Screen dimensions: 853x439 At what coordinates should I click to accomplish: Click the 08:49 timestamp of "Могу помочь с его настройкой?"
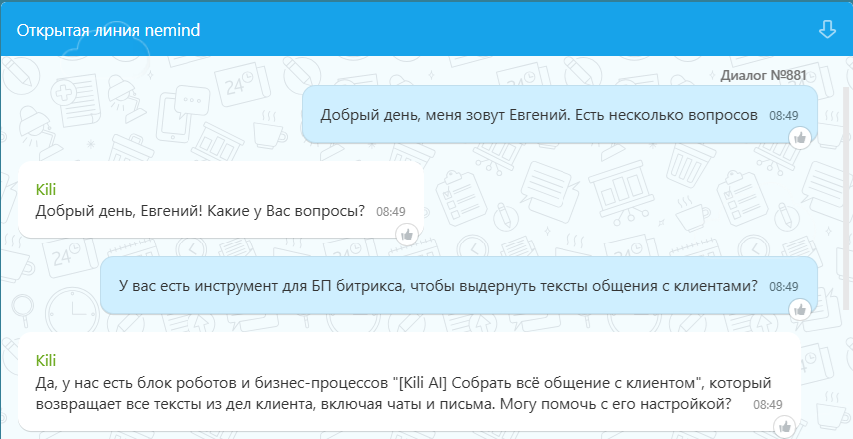[768, 405]
